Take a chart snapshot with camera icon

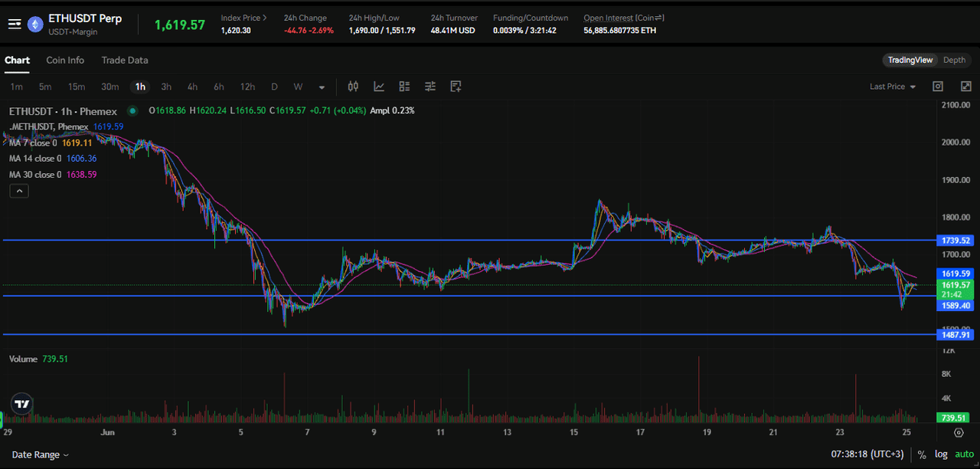[938, 87]
